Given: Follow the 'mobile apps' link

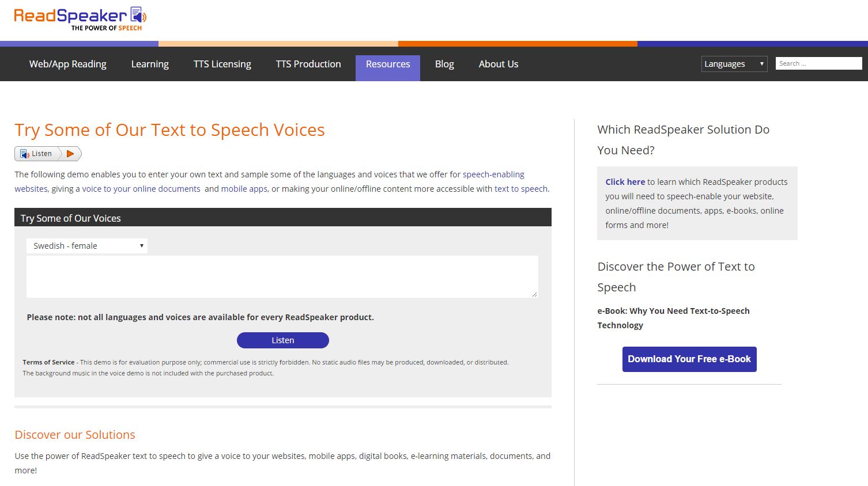Looking at the screenshot, I should click(244, 189).
